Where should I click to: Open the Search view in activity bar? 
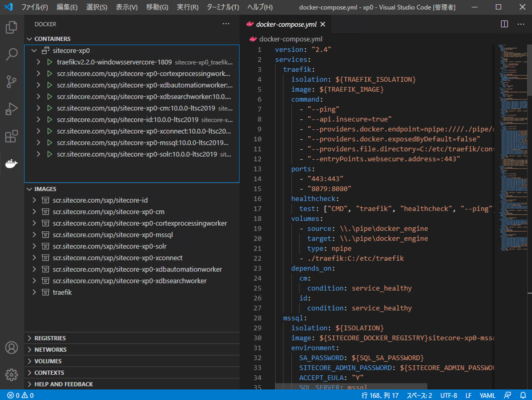click(x=11, y=54)
